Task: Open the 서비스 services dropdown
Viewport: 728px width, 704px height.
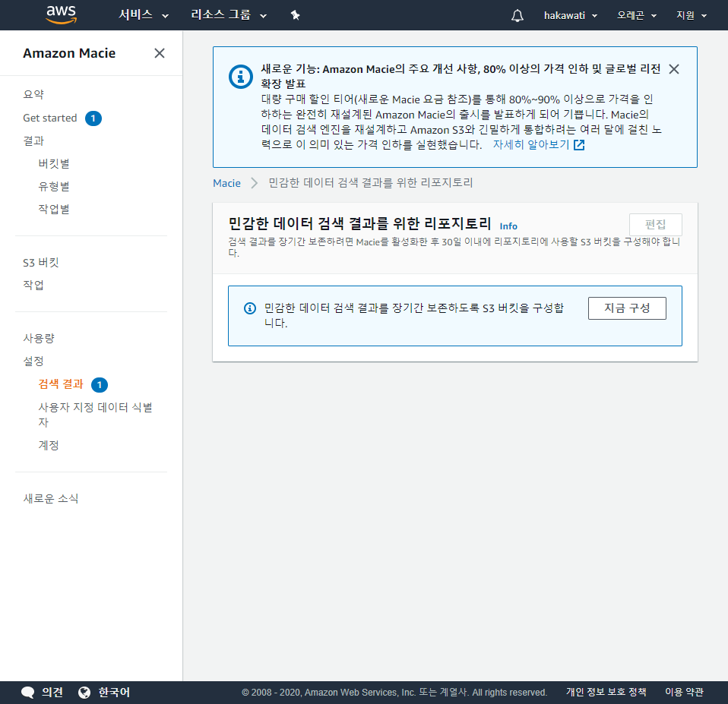Action: coord(143,15)
